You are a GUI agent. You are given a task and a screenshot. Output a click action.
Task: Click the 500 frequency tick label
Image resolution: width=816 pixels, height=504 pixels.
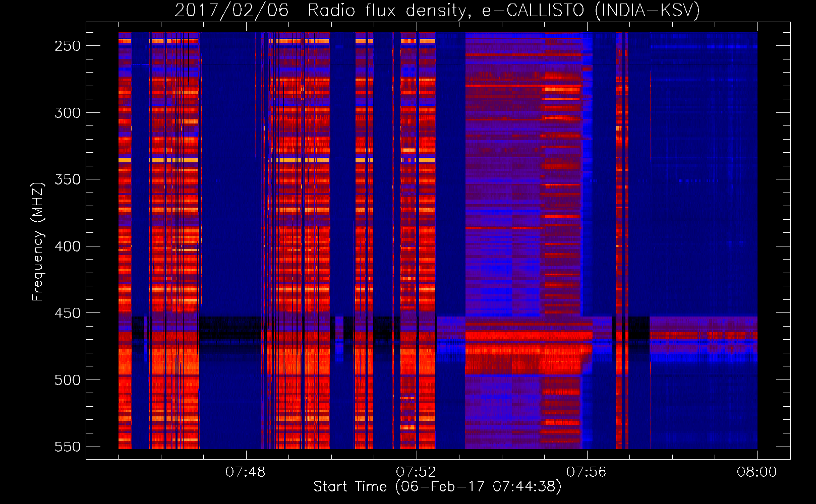68,380
